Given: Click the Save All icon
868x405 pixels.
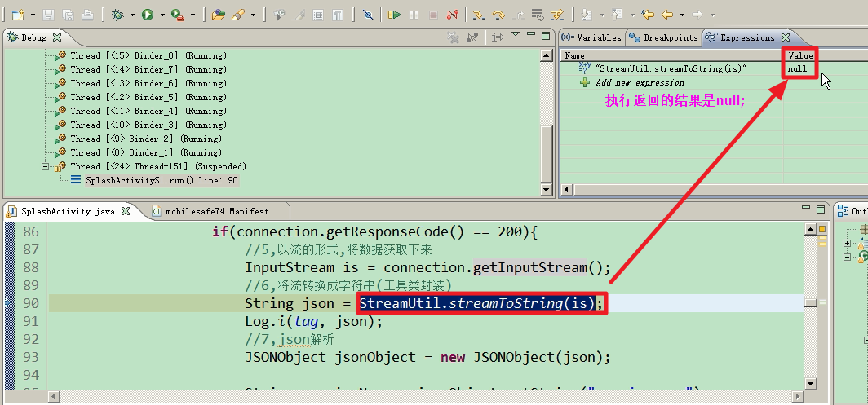Looking at the screenshot, I should [68, 15].
